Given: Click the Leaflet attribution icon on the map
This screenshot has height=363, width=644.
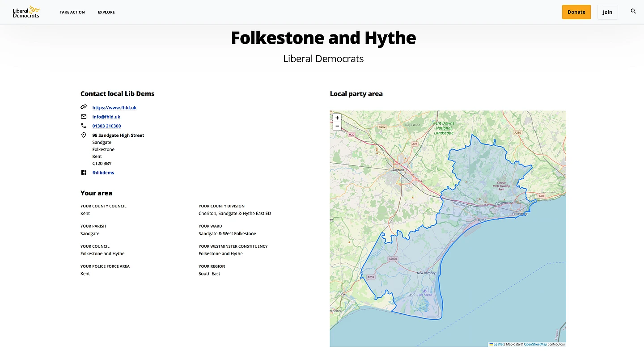Looking at the screenshot, I should pyautogui.click(x=490, y=344).
